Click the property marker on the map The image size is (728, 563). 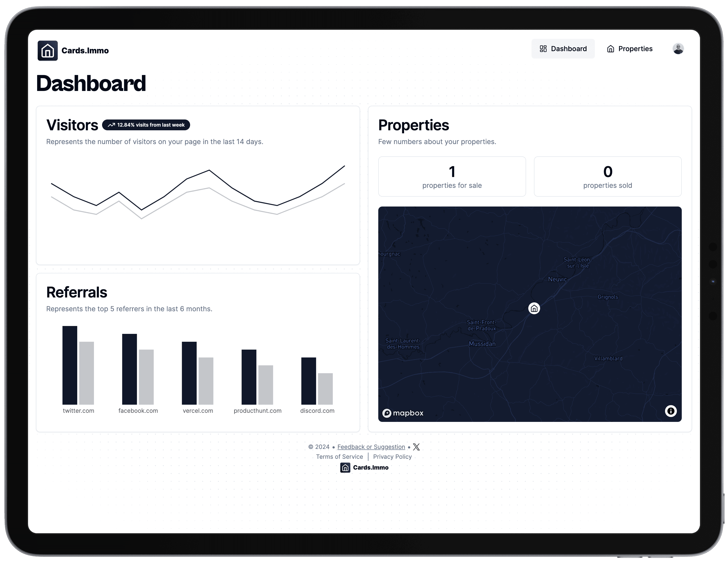[x=534, y=307]
